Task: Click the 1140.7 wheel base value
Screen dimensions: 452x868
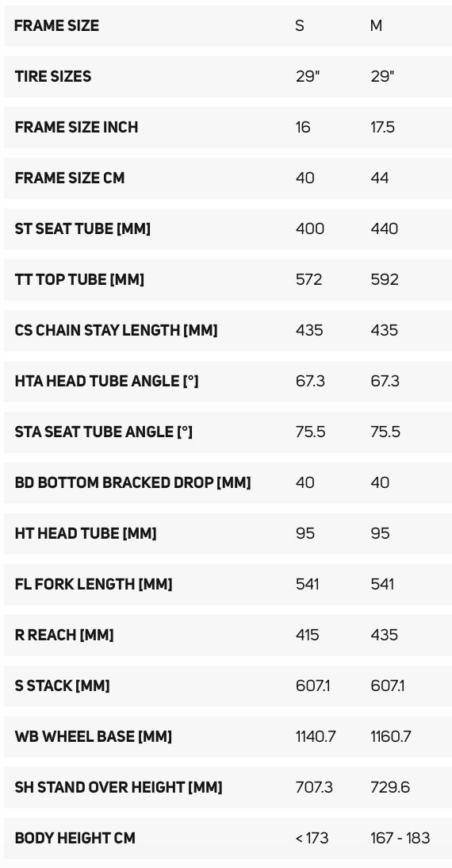Action: pos(316,737)
